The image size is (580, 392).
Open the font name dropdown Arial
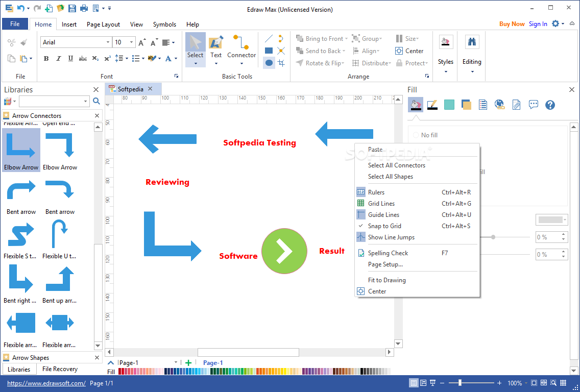point(108,42)
